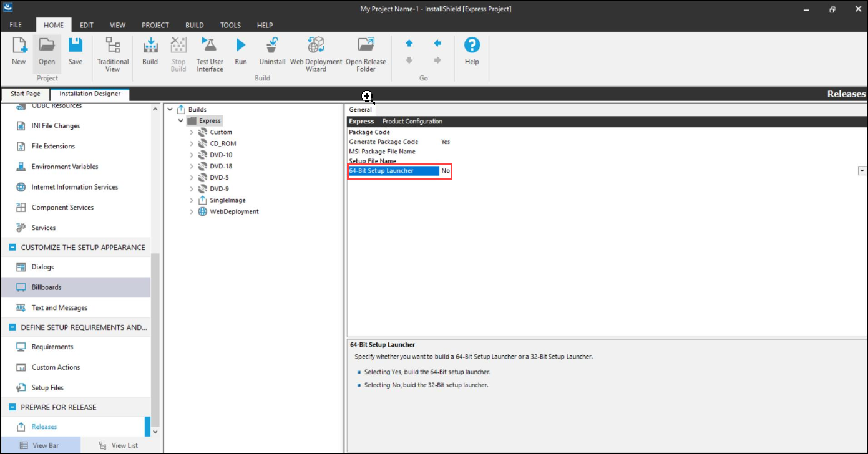Open the PROJECT menu tab
Screen dimensions: 868x454
155,25
